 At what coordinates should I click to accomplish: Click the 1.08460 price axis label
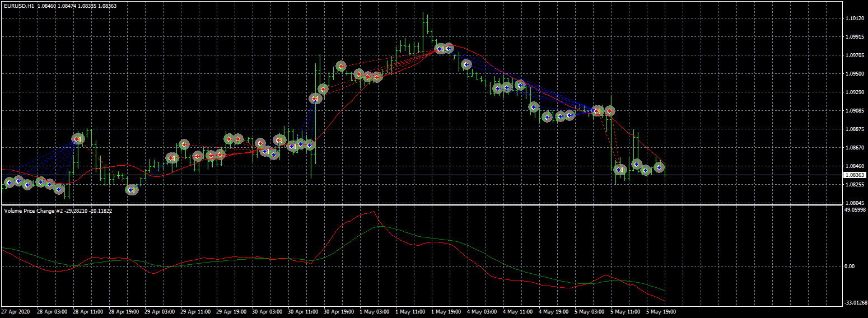pos(855,166)
